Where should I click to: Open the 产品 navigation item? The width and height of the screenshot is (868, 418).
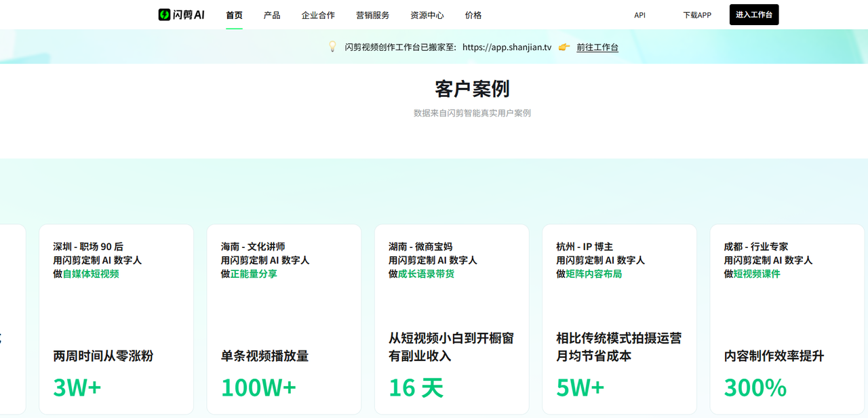(x=272, y=14)
